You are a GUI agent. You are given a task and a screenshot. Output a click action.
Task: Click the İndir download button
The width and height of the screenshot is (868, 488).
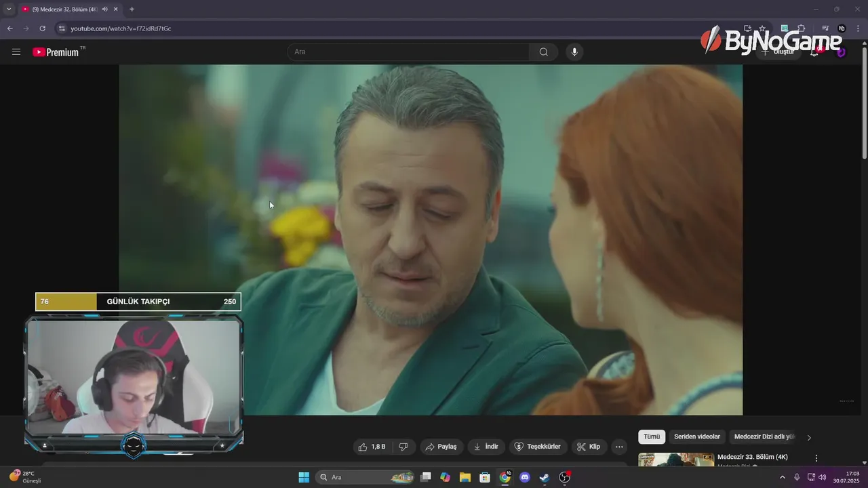click(x=486, y=447)
